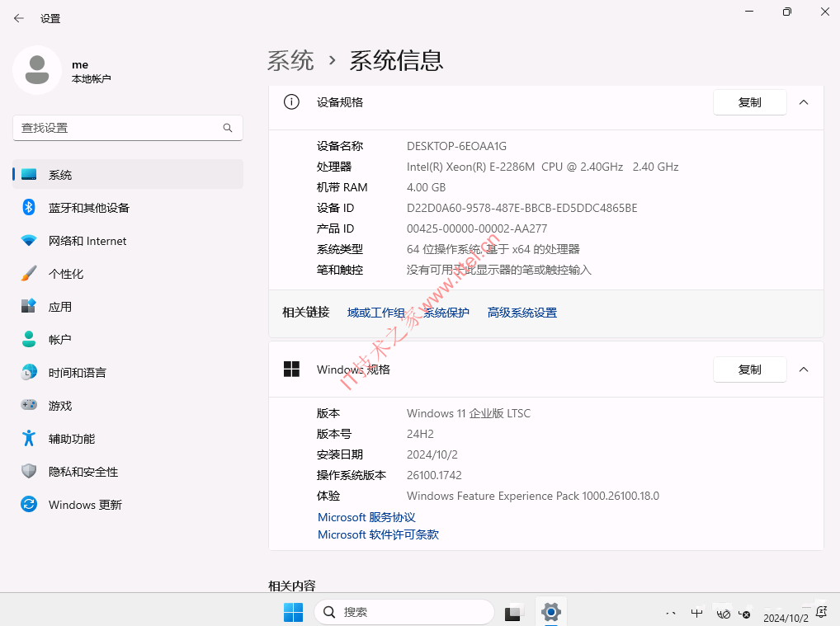Select 网络和 Internet in the sidebar
Viewport: 840px width, 626px height.
(x=128, y=241)
